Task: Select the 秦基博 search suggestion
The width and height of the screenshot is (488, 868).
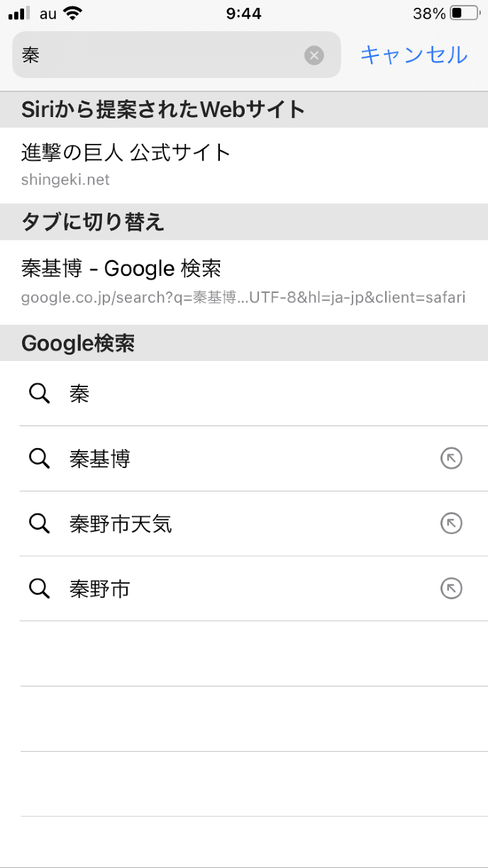Action: tap(100, 459)
